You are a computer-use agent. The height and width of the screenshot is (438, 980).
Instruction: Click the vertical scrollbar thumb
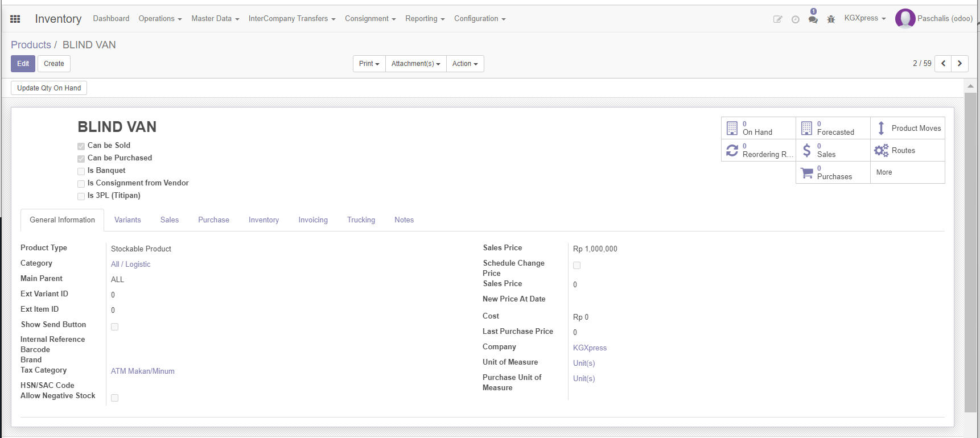point(970,252)
